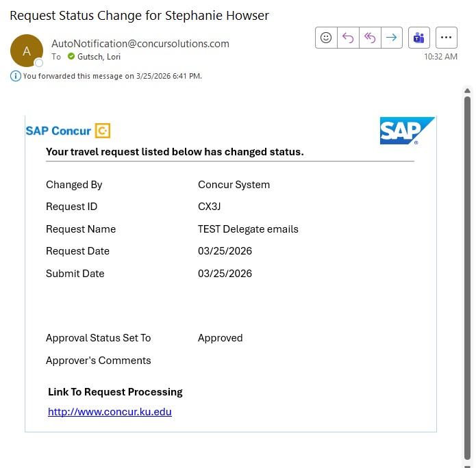The width and height of the screenshot is (476, 468).
Task: Click the 10:32 AM received time
Action: (440, 57)
